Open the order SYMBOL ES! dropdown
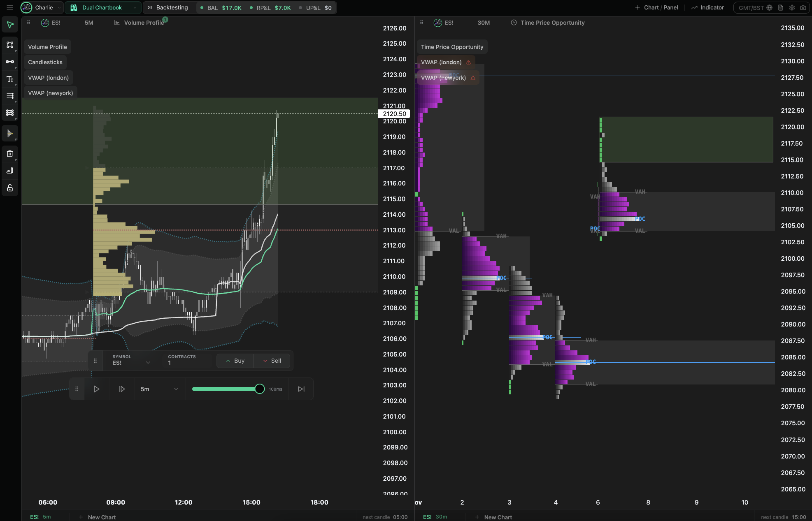The image size is (812, 521). [131, 361]
